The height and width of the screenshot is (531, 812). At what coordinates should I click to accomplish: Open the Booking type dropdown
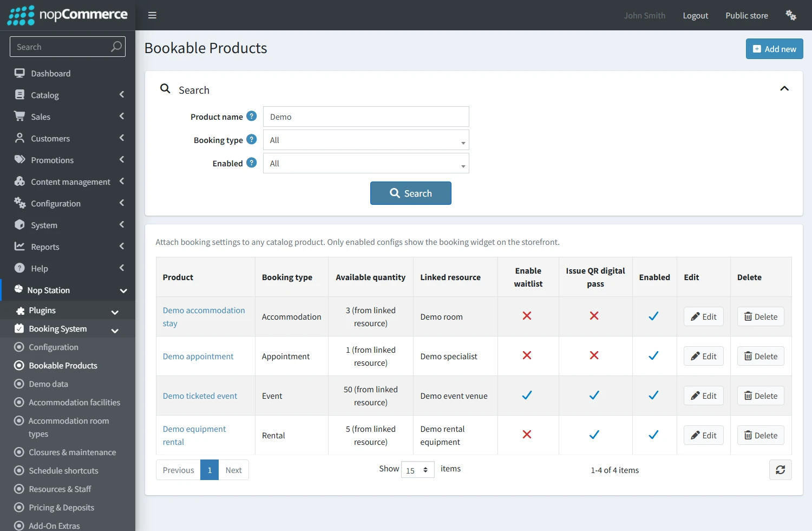(366, 140)
